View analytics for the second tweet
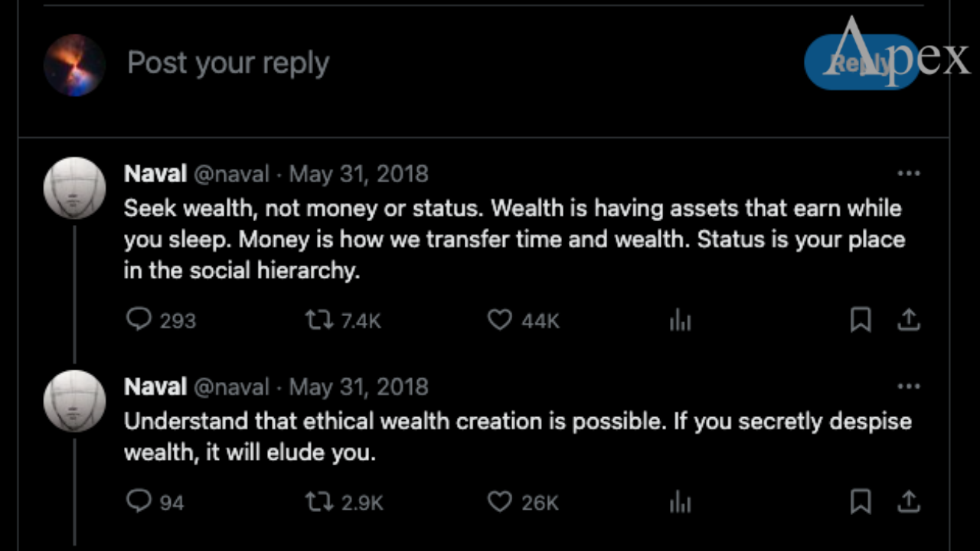980x551 pixels. (x=680, y=501)
